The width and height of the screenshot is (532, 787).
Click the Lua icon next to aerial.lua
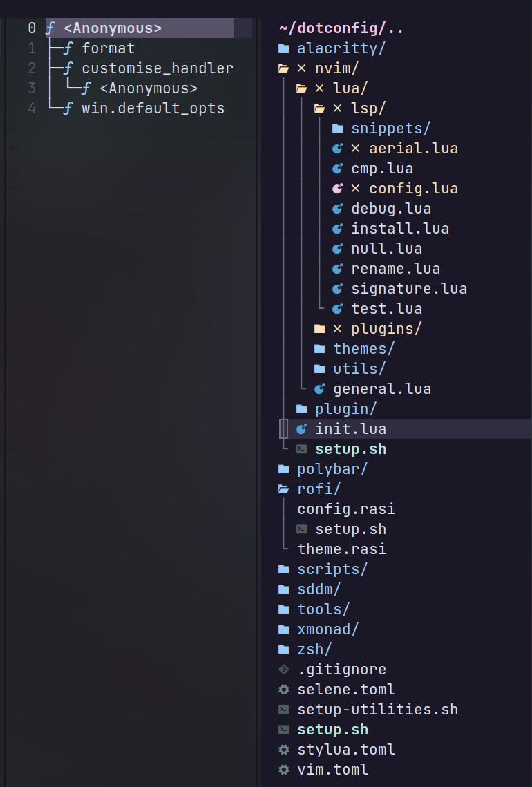336,148
